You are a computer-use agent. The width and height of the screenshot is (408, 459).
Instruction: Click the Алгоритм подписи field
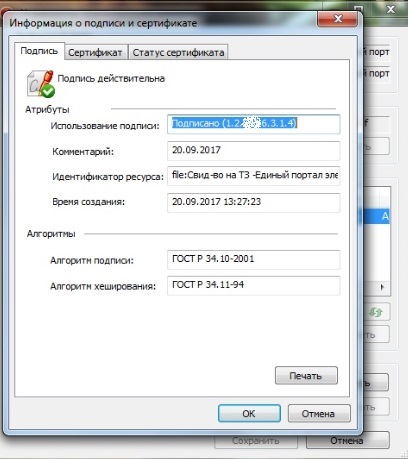pos(254,259)
